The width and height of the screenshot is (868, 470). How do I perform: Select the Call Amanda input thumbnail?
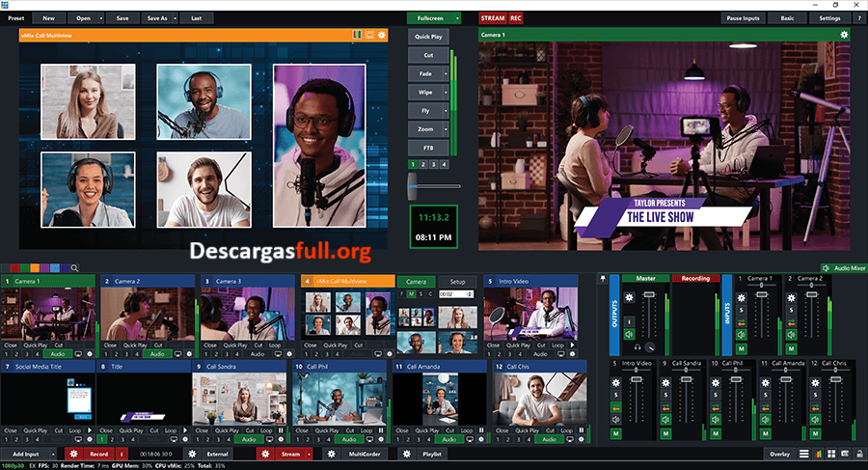440,399
